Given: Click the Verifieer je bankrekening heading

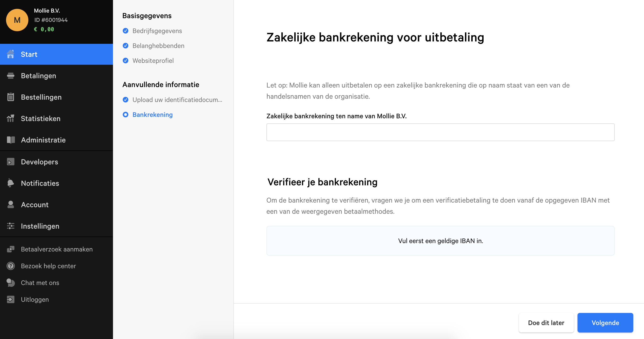Looking at the screenshot, I should pyautogui.click(x=322, y=182).
